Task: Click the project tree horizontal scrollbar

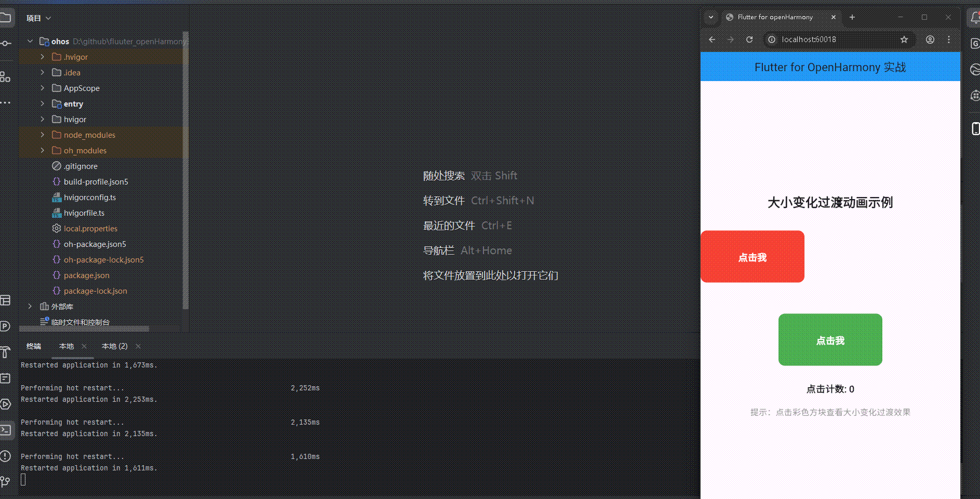Action: tap(84, 329)
